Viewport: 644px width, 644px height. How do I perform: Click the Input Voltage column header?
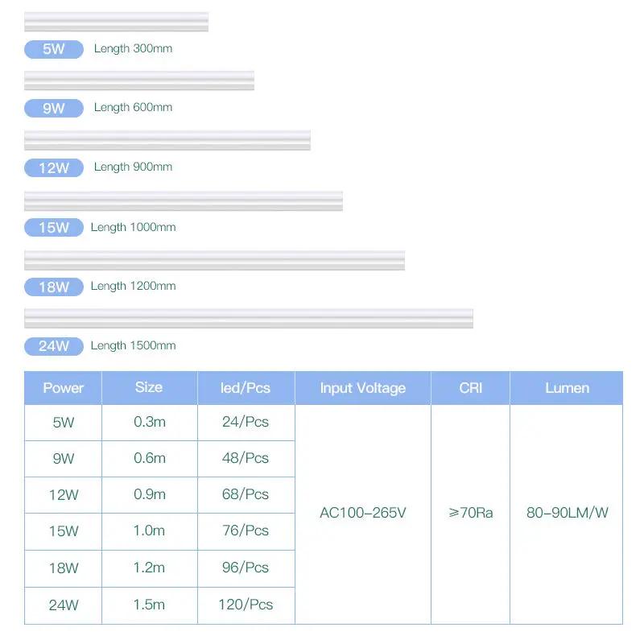(x=363, y=388)
